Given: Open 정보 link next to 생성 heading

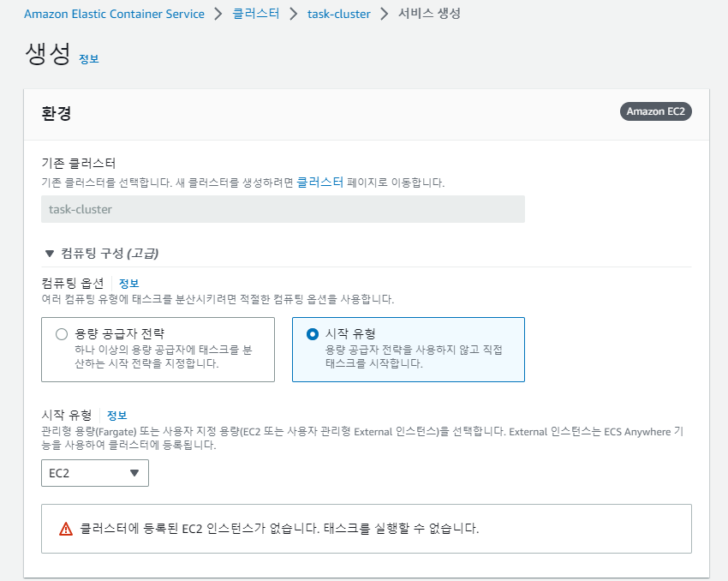Looking at the screenshot, I should click(x=89, y=59).
